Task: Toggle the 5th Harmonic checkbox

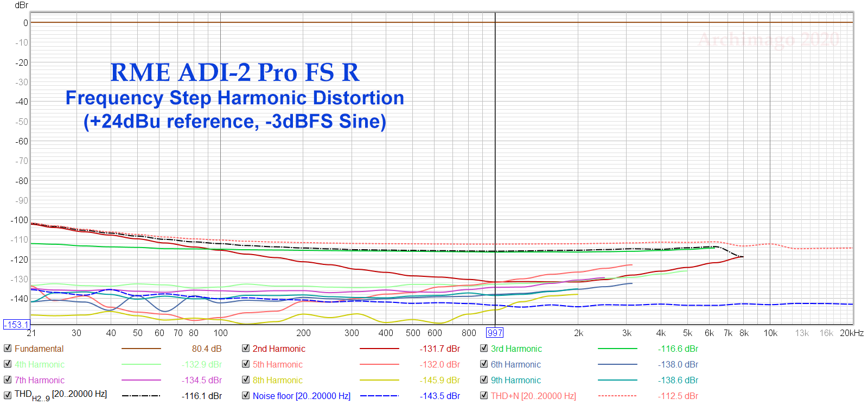Action: click(246, 364)
